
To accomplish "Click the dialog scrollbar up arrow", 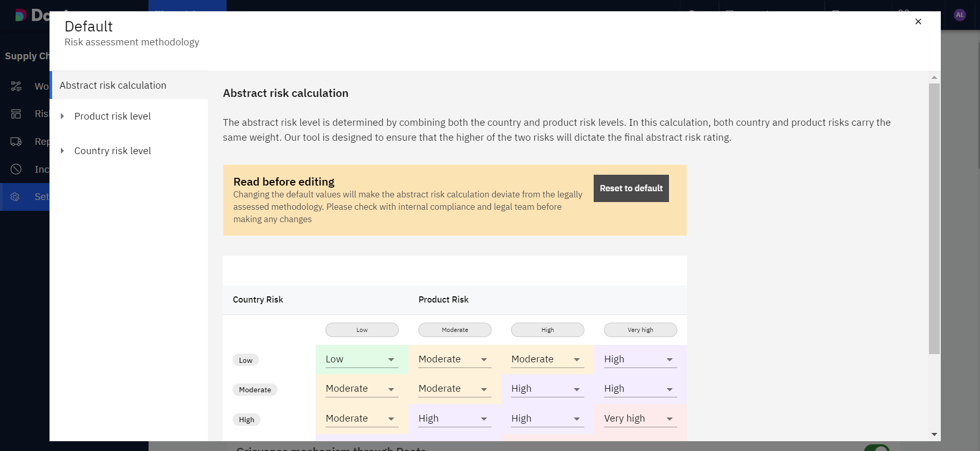I will pyautogui.click(x=934, y=77).
